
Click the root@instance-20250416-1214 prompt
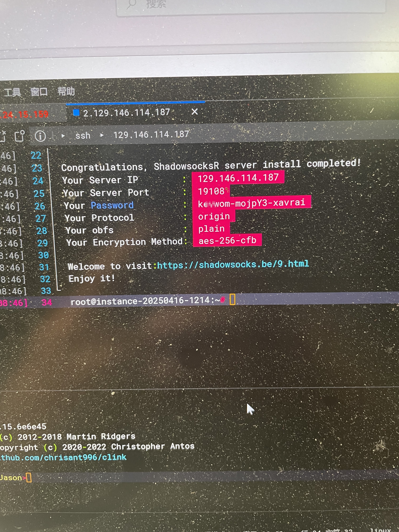tap(148, 301)
